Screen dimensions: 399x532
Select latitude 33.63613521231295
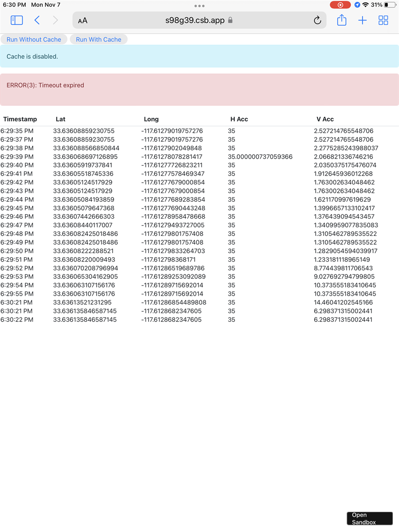pyautogui.click(x=82, y=302)
